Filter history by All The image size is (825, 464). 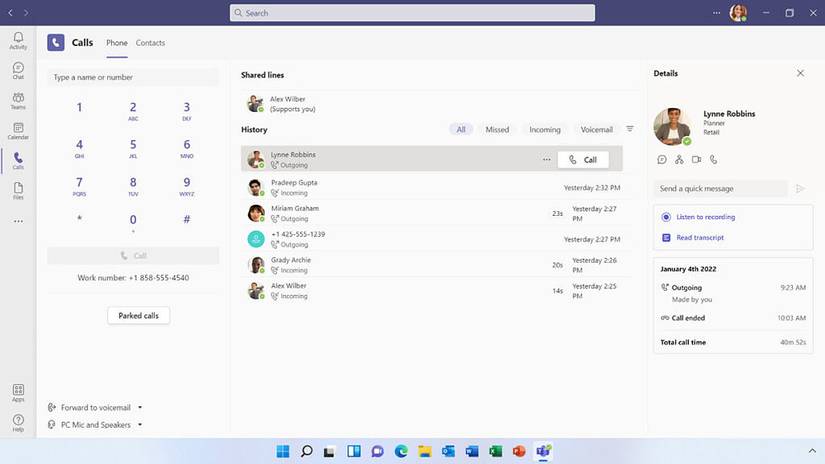click(461, 129)
